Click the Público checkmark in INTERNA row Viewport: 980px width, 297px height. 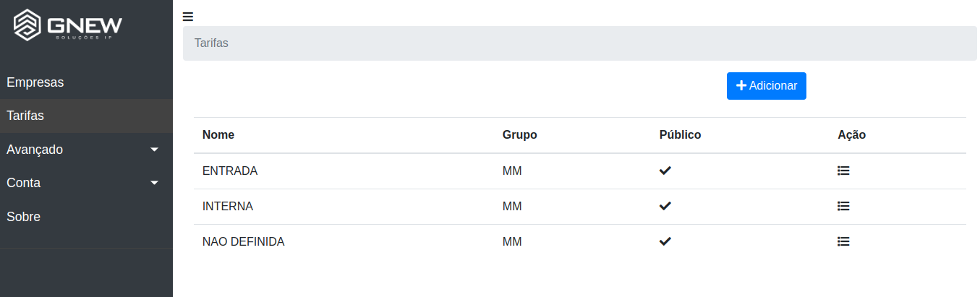(x=665, y=206)
